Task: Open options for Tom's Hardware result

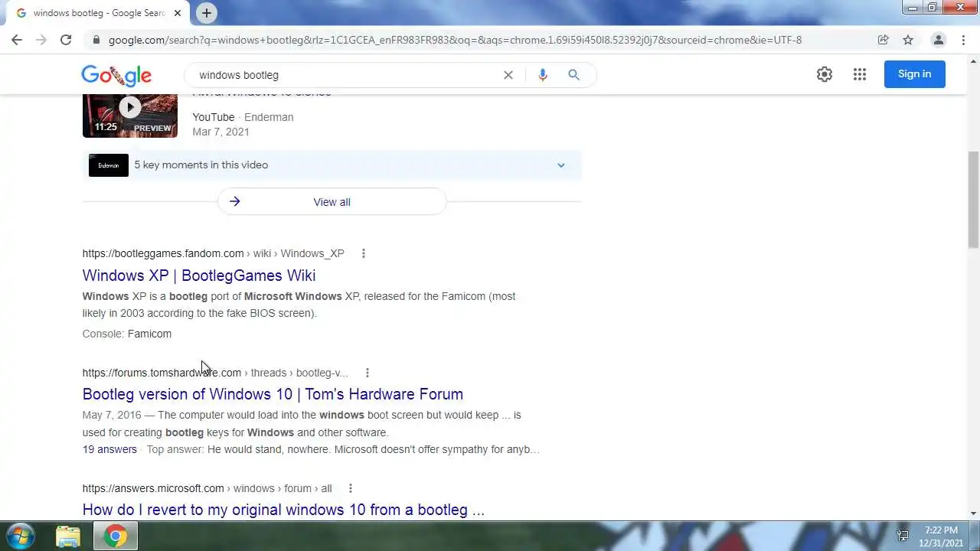Action: pyautogui.click(x=367, y=373)
